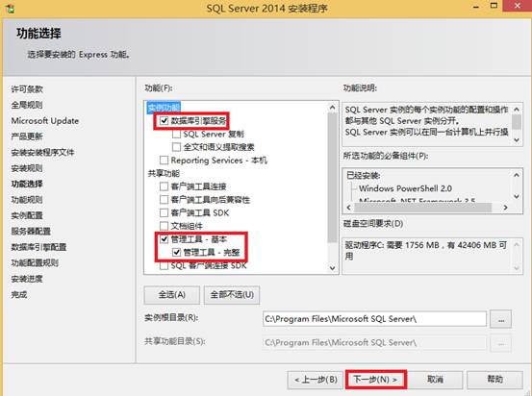Image resolution: width=532 pixels, height=396 pixels.
Task: Click feature description scroll down arrow
Action: click(516, 139)
